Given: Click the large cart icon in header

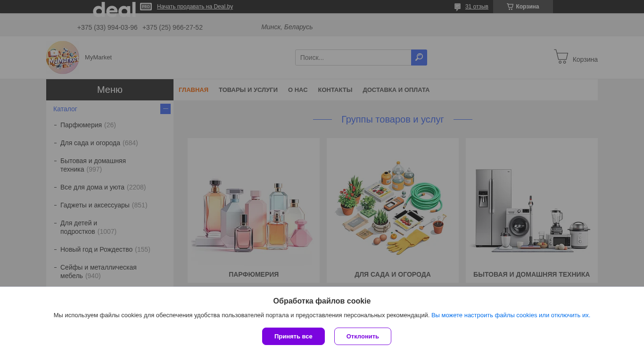Looking at the screenshot, I should 561,57.
